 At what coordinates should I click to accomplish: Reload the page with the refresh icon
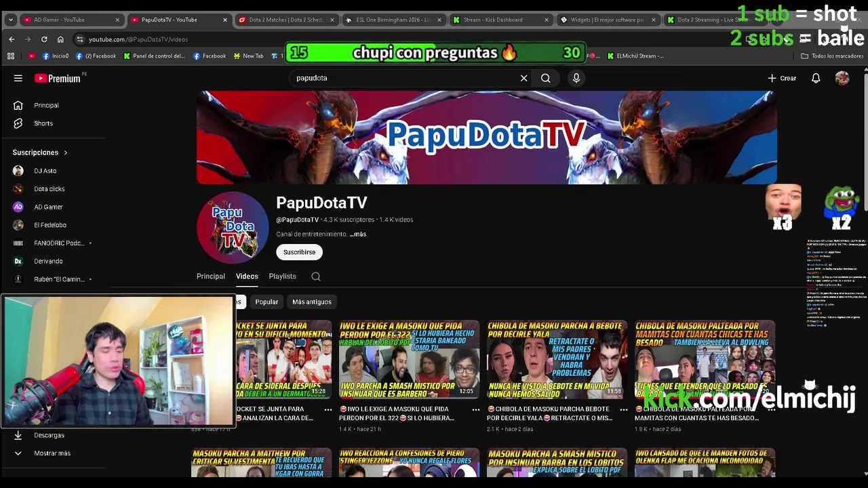(x=44, y=39)
